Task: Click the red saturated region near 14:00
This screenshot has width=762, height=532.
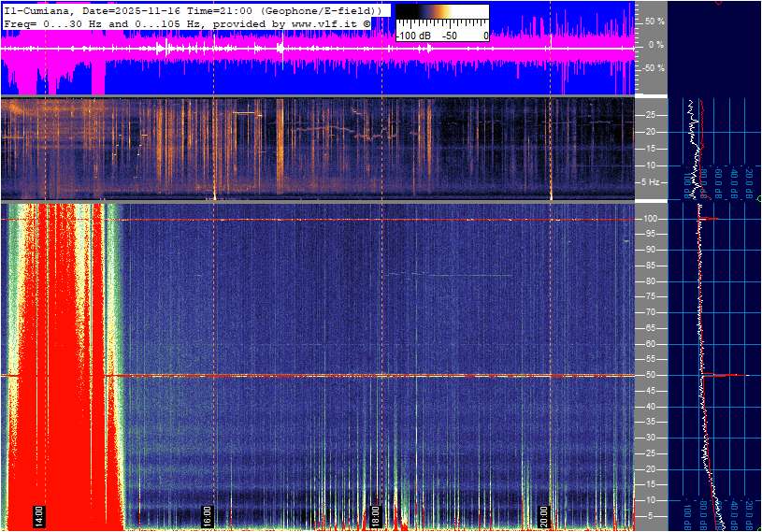Action: 65,374
